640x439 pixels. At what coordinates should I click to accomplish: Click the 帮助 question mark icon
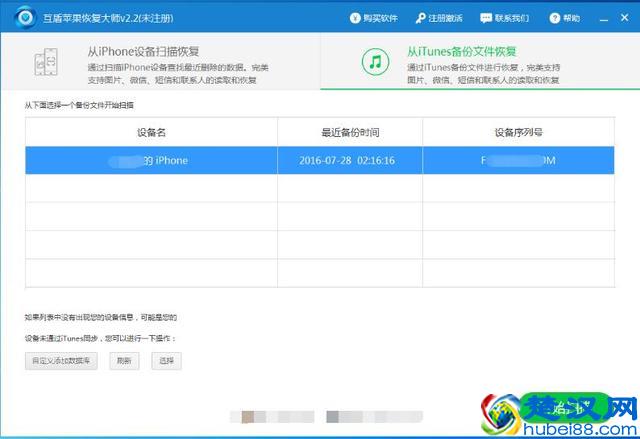pos(555,18)
